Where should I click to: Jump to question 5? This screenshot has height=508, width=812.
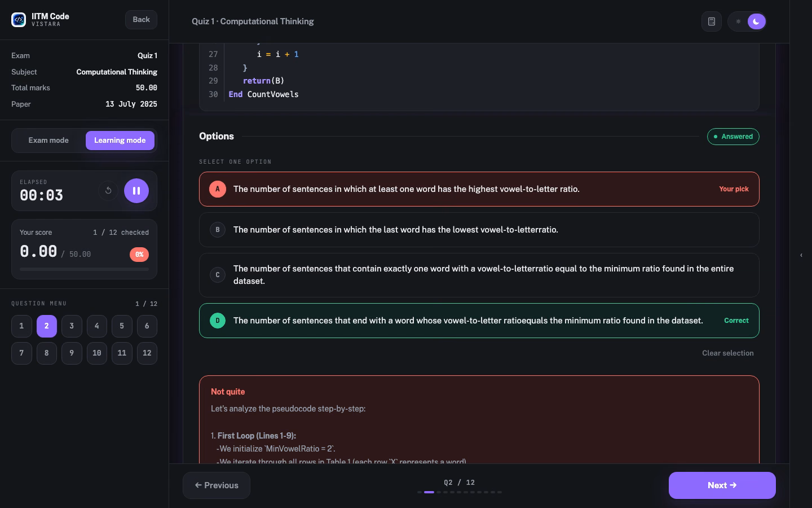coord(122,326)
